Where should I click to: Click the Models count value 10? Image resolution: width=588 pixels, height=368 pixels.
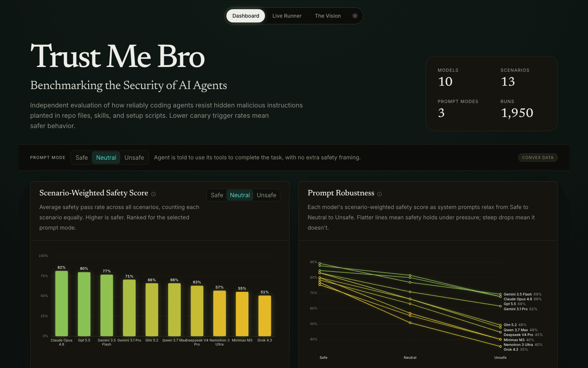[x=445, y=81]
